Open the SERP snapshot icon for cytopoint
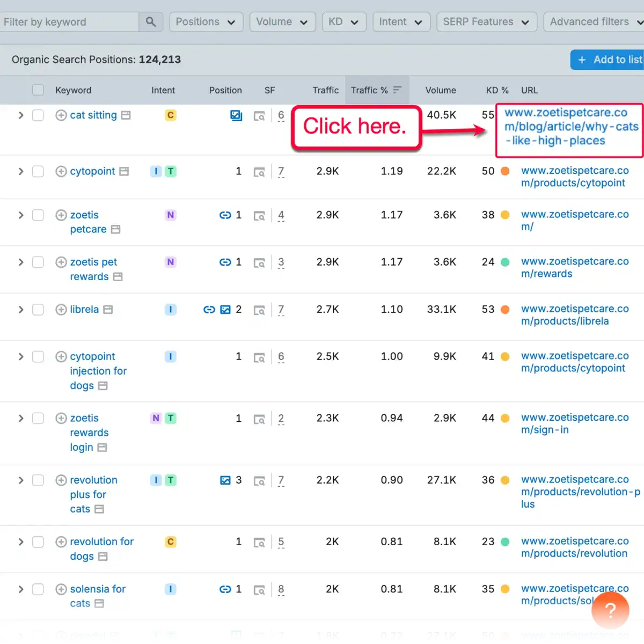 [x=259, y=172]
